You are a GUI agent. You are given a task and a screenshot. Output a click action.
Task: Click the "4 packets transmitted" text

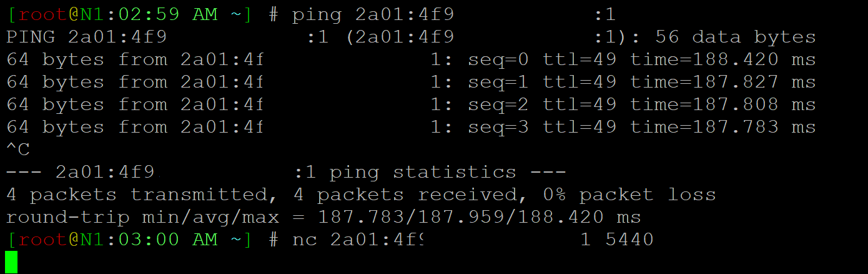(x=142, y=195)
